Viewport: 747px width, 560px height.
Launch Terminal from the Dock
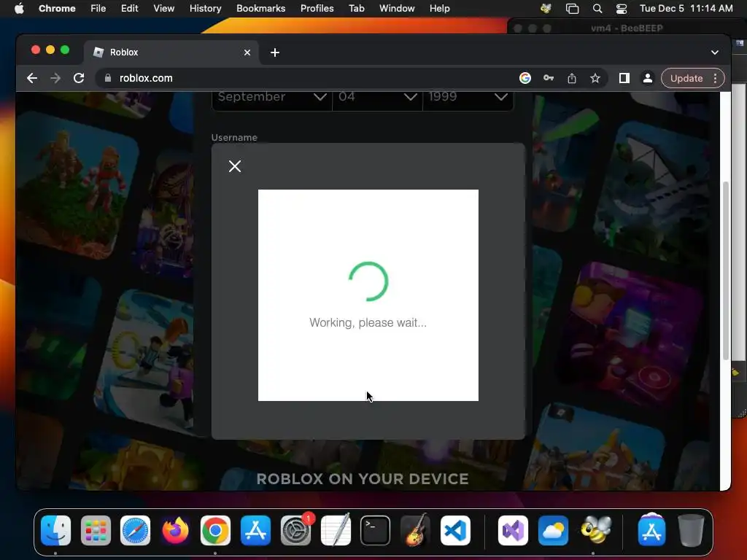click(376, 530)
